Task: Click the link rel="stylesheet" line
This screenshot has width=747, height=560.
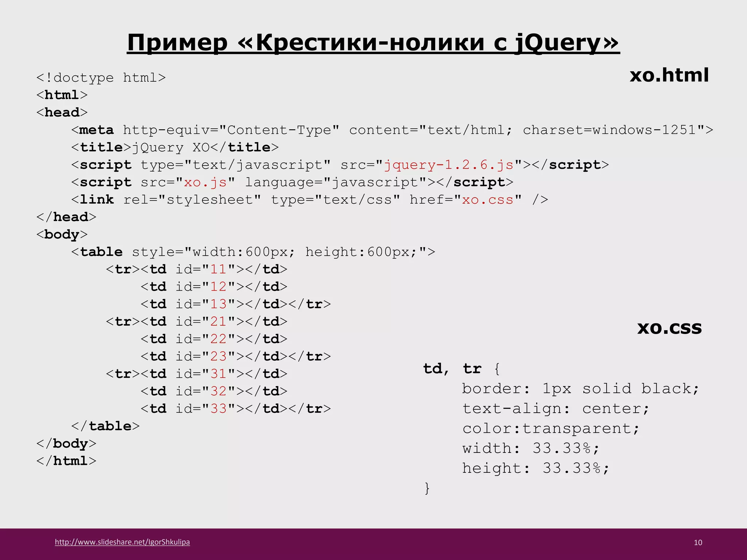Action: tap(310, 199)
